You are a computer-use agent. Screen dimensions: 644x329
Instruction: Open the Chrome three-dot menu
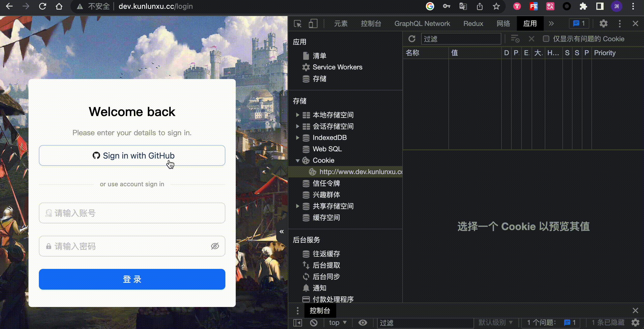[633, 6]
